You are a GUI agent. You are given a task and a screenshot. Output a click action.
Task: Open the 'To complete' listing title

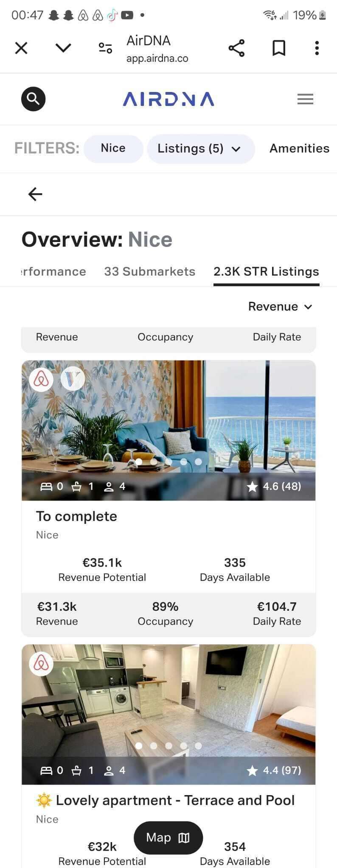(x=76, y=516)
